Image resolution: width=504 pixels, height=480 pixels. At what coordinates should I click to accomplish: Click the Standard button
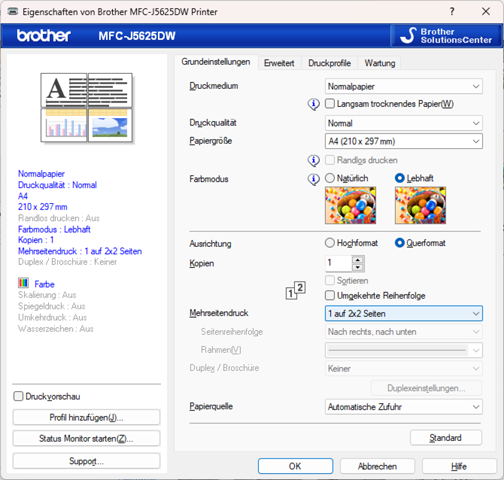tap(446, 438)
